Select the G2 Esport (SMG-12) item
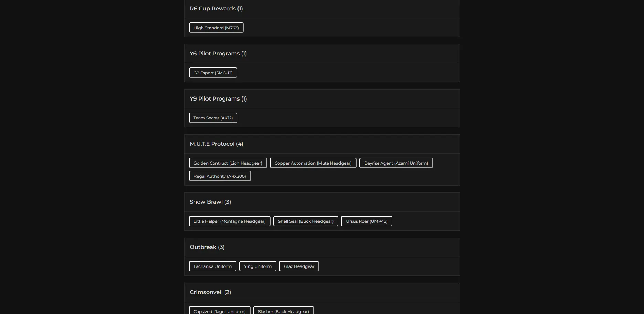 pyautogui.click(x=213, y=73)
